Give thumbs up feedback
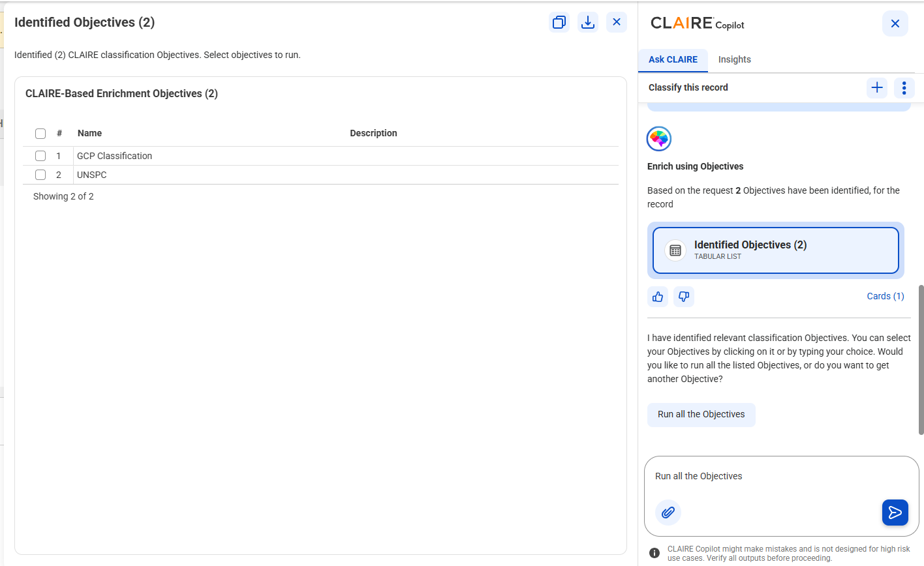 pos(658,297)
